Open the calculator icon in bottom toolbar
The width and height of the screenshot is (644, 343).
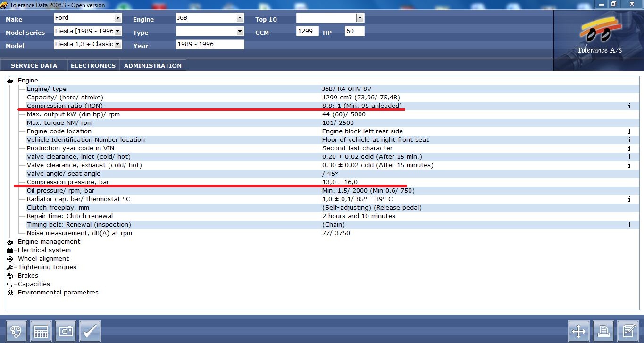[x=41, y=331]
